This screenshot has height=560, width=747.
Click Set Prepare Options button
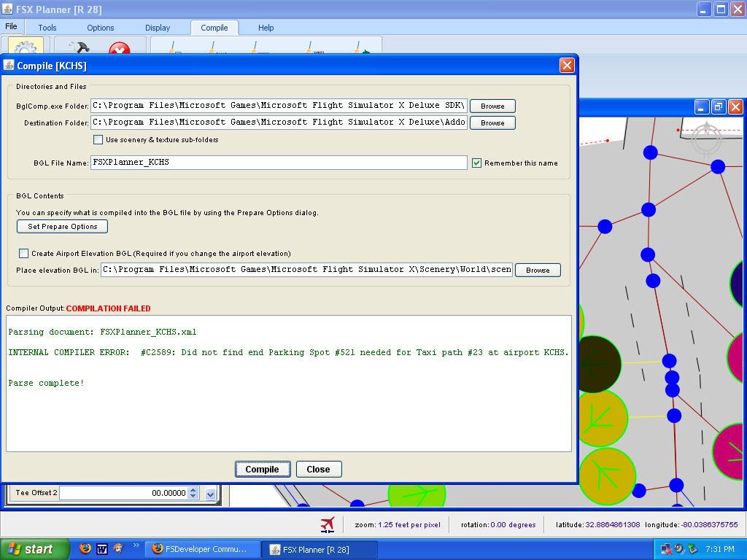click(62, 227)
